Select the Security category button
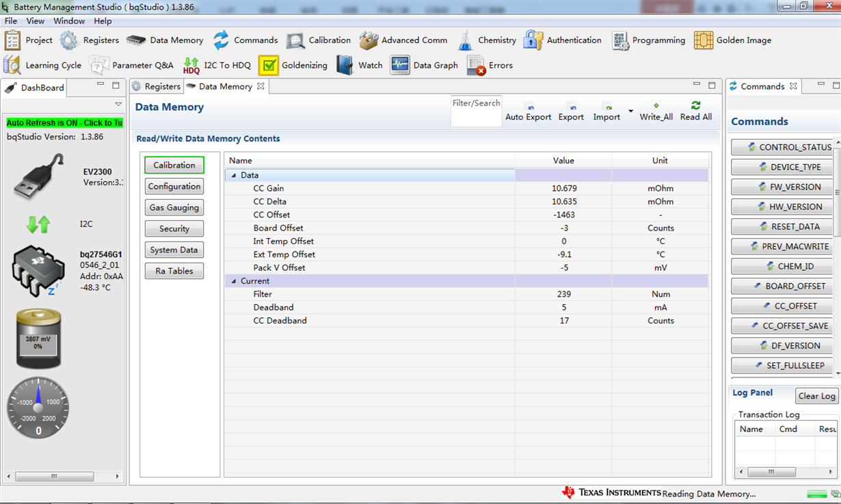The image size is (841, 504). [x=174, y=228]
